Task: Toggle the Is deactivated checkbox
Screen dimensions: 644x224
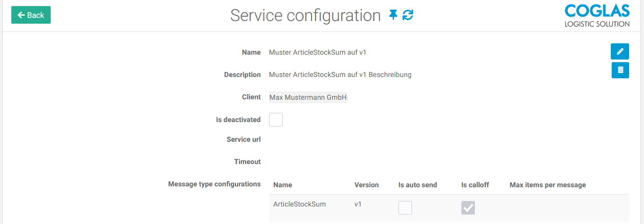Action: [276, 119]
